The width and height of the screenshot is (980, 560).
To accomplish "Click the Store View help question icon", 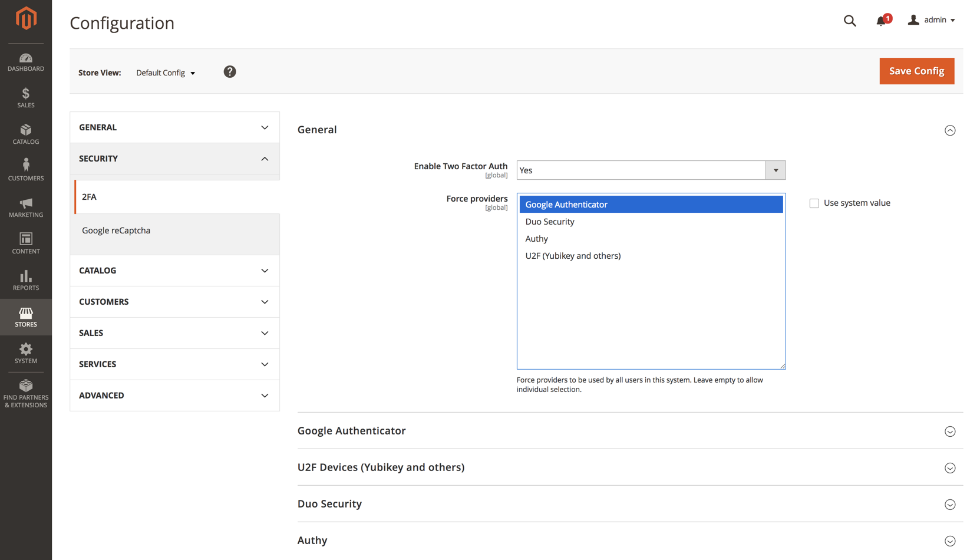I will [230, 72].
